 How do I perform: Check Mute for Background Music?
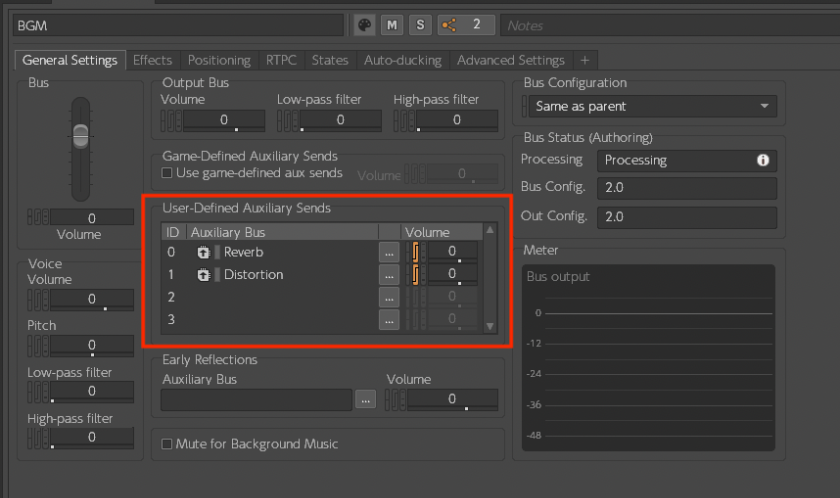click(x=167, y=444)
